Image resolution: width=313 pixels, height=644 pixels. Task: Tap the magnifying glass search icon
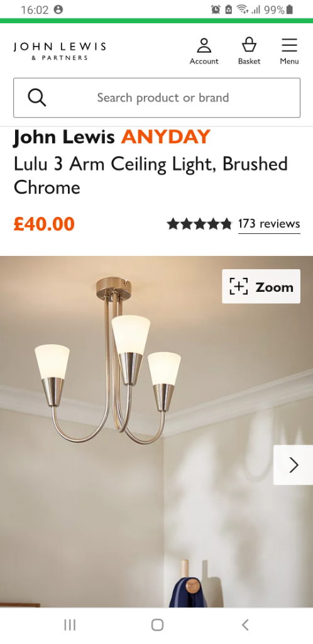click(37, 97)
